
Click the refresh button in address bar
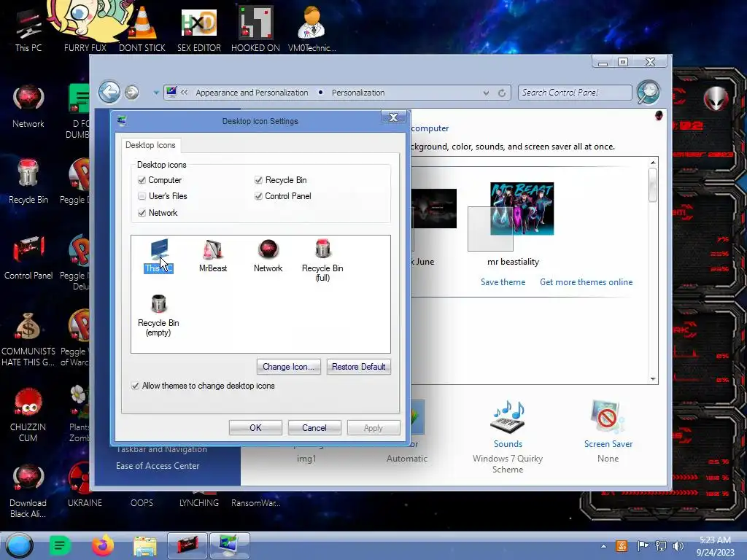pos(502,93)
